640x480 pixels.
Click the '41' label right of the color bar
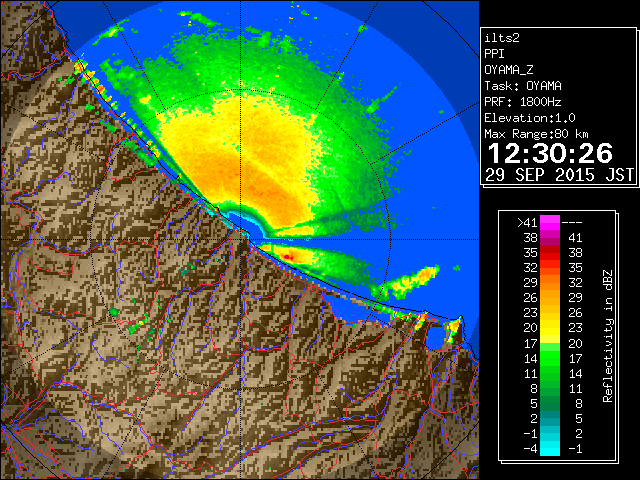click(x=575, y=238)
